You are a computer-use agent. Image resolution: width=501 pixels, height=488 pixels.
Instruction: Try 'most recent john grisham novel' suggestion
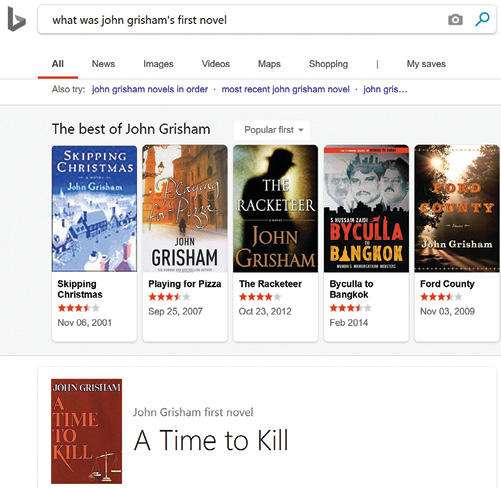tap(286, 89)
